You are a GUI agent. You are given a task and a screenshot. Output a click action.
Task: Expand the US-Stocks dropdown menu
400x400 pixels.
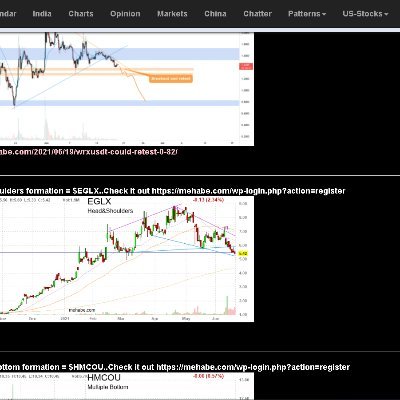[x=365, y=14]
